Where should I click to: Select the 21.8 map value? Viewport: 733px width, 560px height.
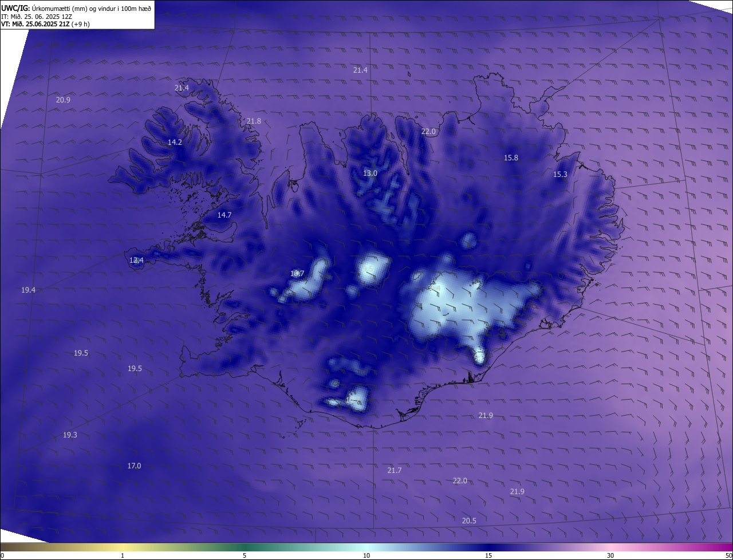click(254, 121)
